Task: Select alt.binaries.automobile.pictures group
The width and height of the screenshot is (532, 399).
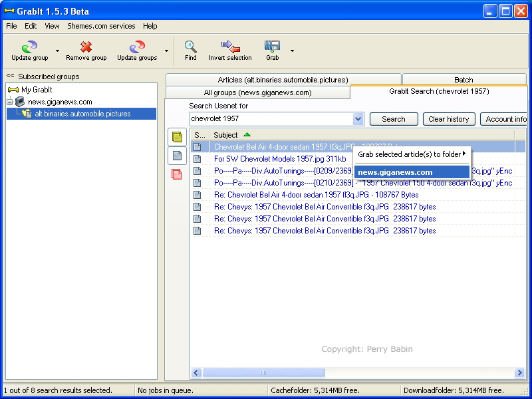Action: click(x=82, y=114)
